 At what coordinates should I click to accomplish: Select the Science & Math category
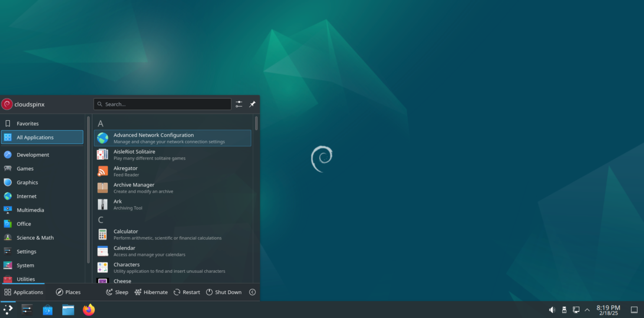pos(35,238)
